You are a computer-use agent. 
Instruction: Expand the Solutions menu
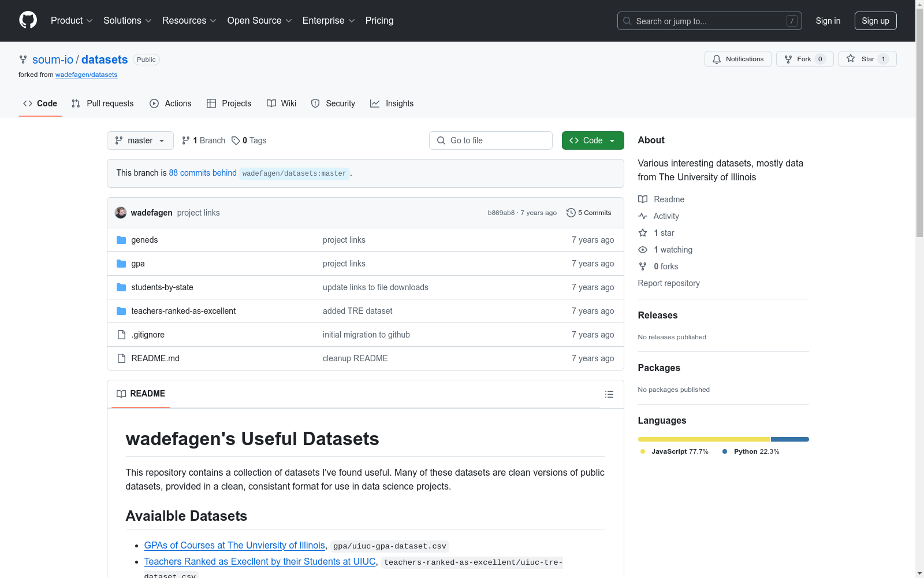pos(128,20)
